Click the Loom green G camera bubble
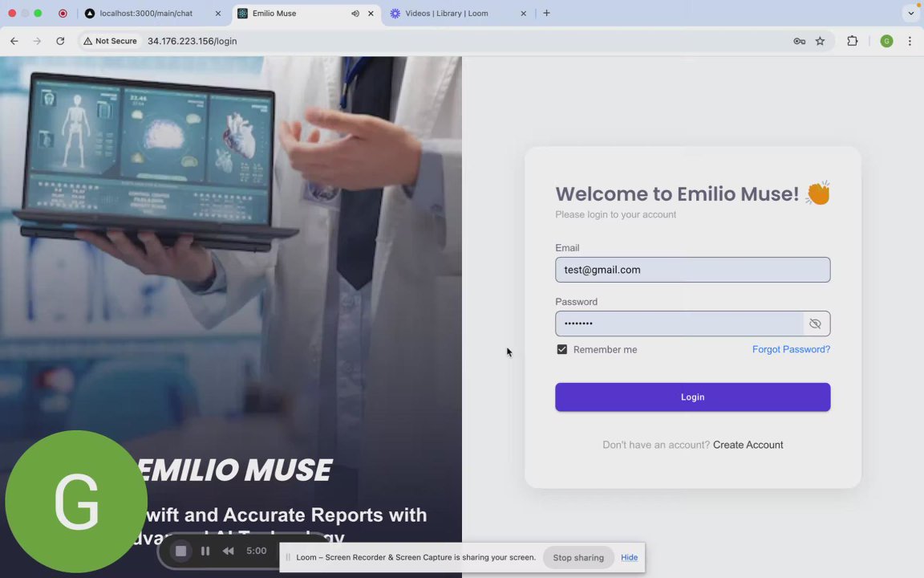Screen dimensions: 924x578 (76, 501)
